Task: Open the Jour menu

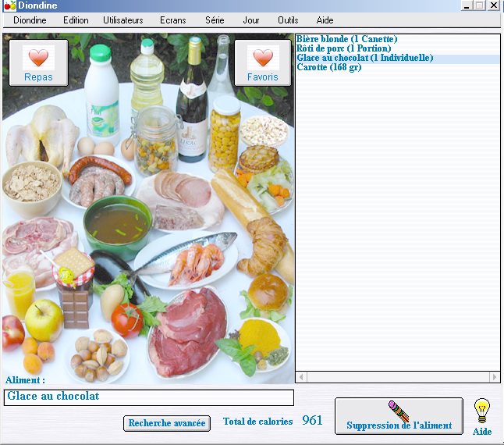Action: point(251,20)
